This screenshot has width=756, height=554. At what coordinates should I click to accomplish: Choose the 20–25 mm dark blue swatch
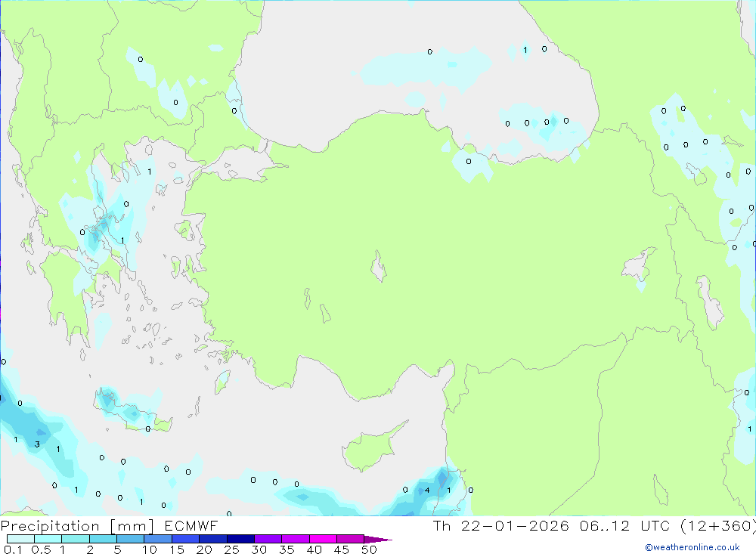tap(213, 539)
